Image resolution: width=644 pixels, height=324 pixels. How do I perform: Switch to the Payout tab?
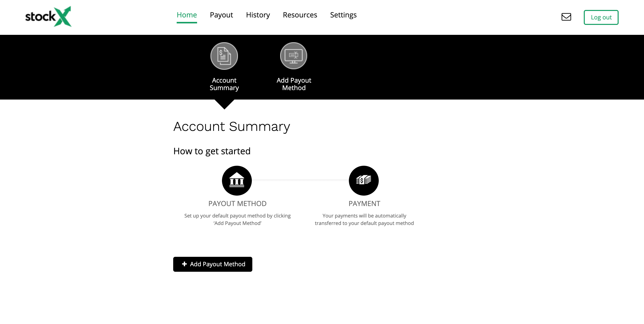click(221, 15)
